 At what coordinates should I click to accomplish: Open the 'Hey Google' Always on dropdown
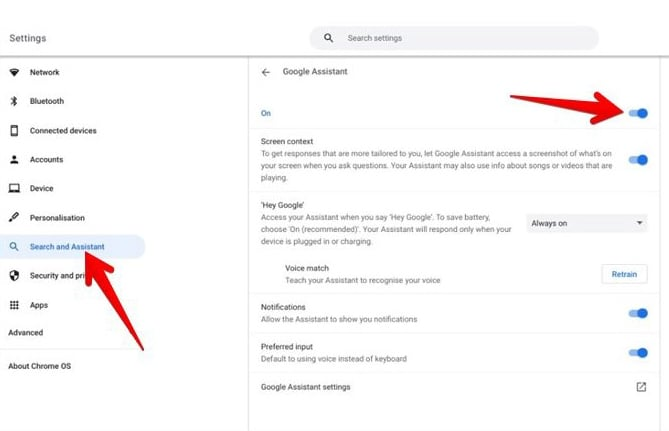tap(587, 223)
